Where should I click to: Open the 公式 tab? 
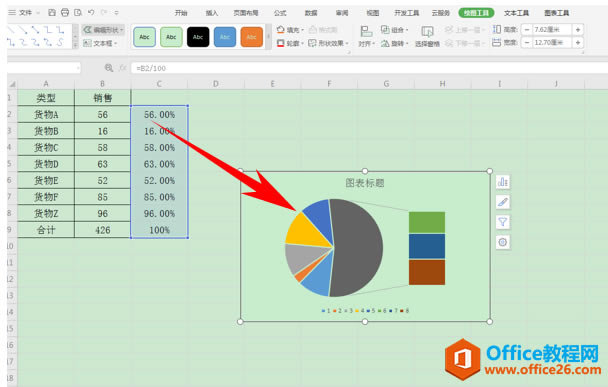tap(280, 13)
